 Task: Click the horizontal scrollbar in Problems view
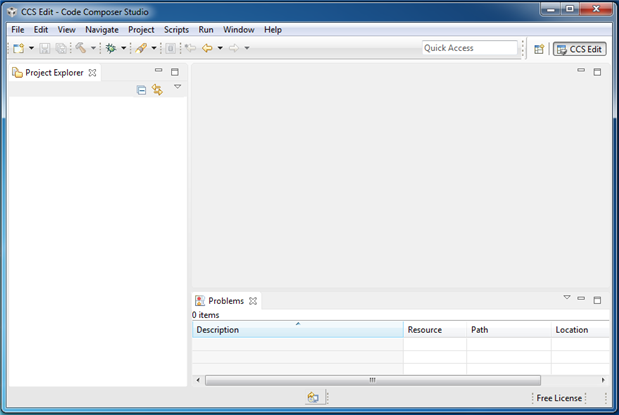[372, 380]
